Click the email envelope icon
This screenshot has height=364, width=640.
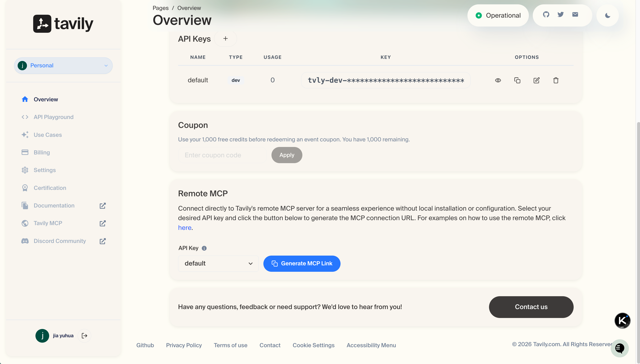click(x=575, y=15)
